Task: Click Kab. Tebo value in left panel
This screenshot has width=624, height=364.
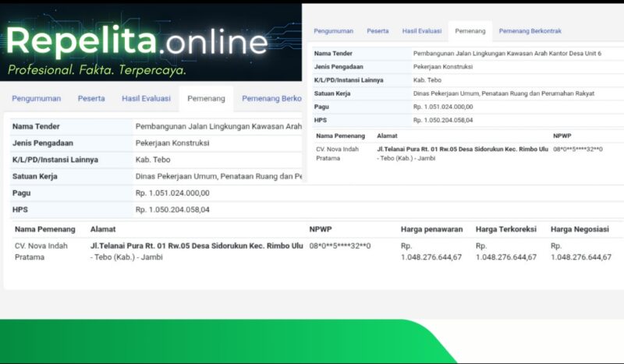Action: coord(153,160)
